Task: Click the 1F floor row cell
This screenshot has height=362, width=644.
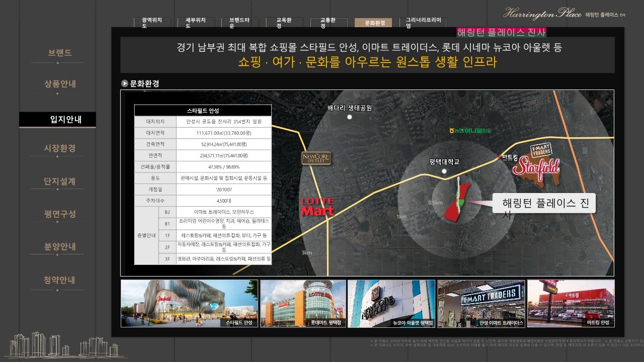Action: coord(167,235)
